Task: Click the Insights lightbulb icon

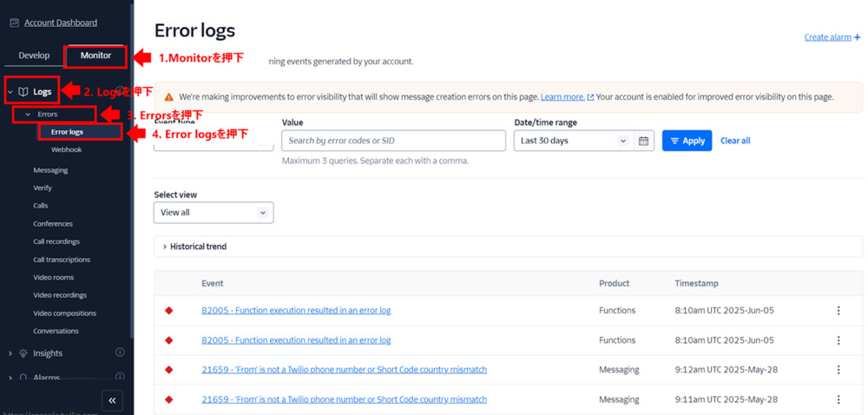Action: 23,353
